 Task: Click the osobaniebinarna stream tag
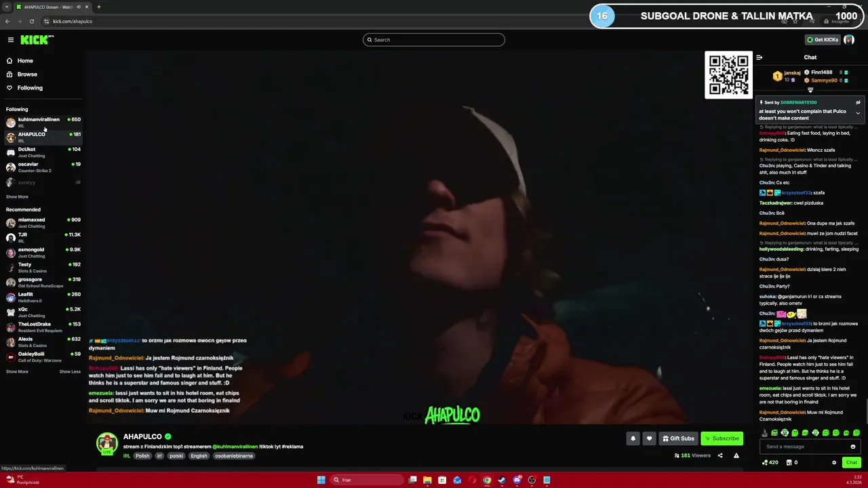click(x=234, y=456)
